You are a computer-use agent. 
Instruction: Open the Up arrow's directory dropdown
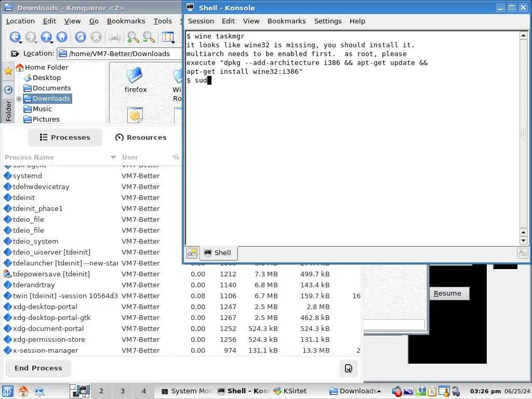coord(51,42)
